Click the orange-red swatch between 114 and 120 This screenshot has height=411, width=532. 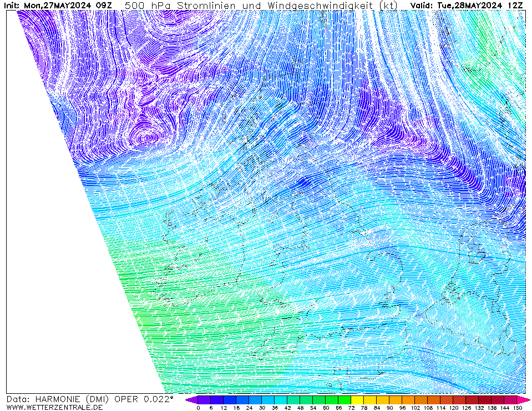(x=447, y=400)
